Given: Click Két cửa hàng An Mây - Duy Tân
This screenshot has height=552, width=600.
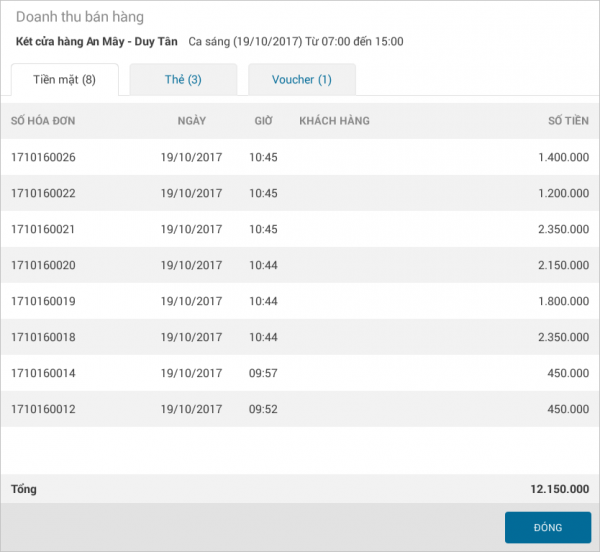Looking at the screenshot, I should [x=96, y=41].
